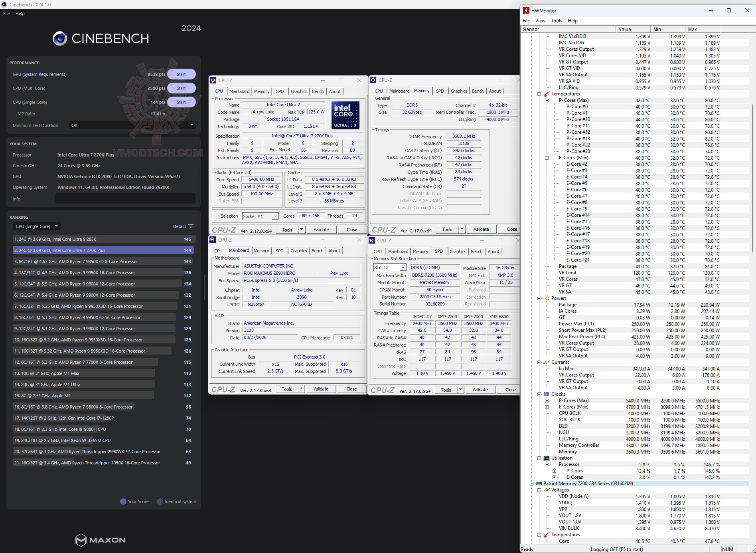Select the Apple M1 Ultra ranking row
The image size is (756, 553).
(103, 385)
